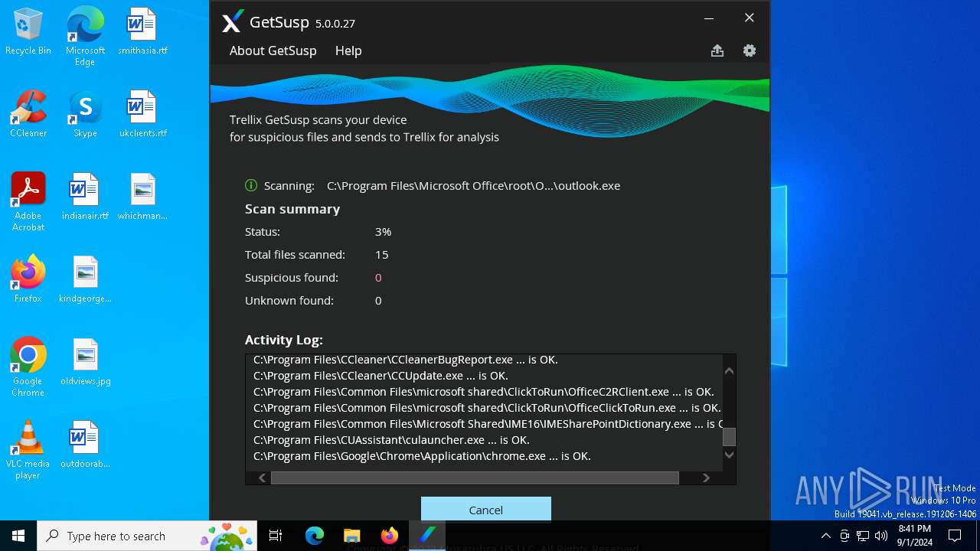Select the outdoorab document desktop file

point(85,444)
